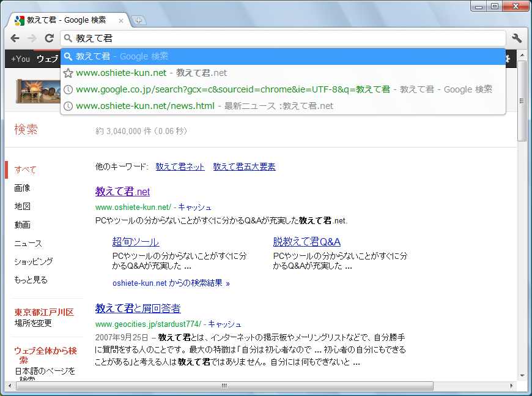The width and height of the screenshot is (532, 396).
Task: Open the 教えて君.net result title
Action: (x=122, y=191)
